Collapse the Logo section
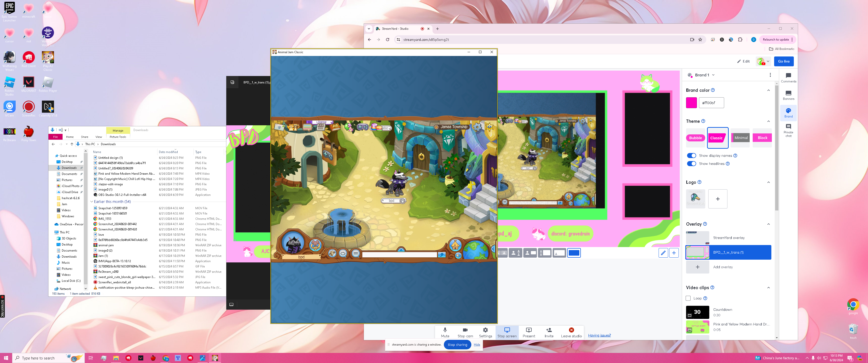The image size is (868, 363). (768, 182)
